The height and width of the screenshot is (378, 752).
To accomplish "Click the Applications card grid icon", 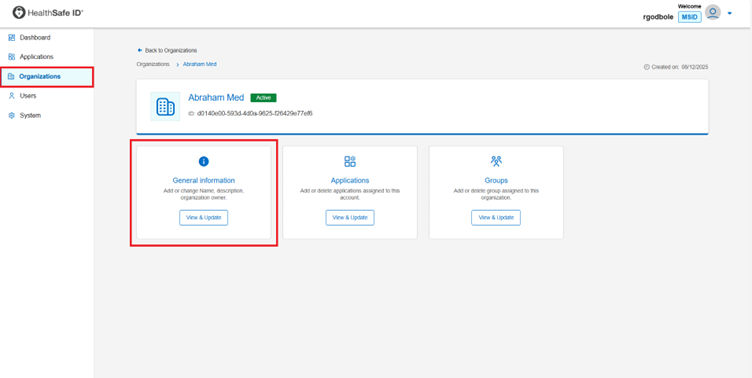I will tap(350, 162).
